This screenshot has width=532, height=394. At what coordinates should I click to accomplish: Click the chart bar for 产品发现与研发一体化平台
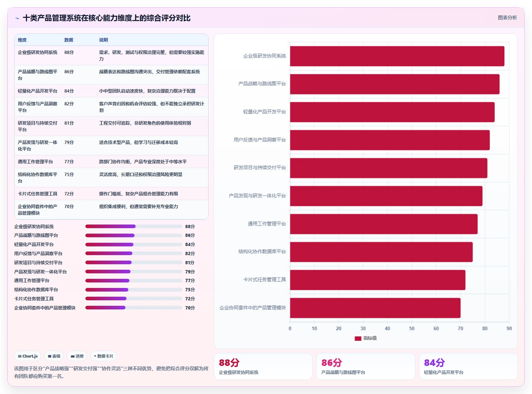[x=386, y=196]
